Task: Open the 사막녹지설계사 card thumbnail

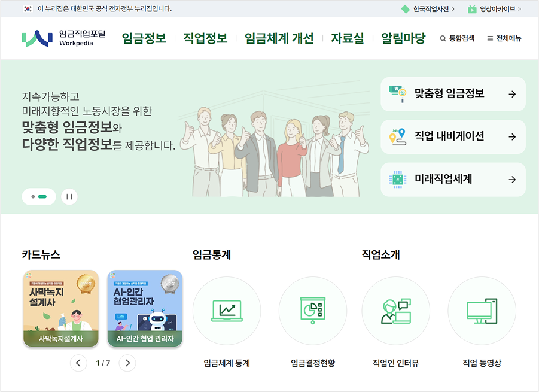Action: [x=61, y=308]
